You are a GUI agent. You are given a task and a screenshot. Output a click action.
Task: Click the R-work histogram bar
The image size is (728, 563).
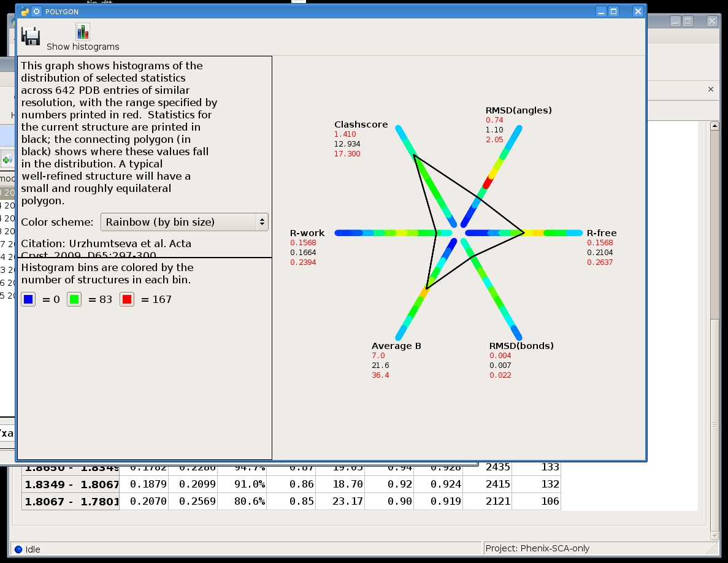[x=393, y=233]
